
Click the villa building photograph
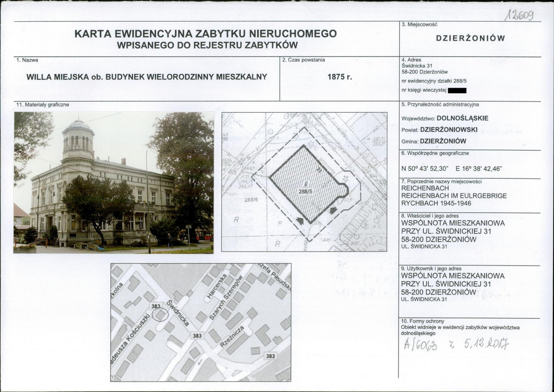[x=114, y=182]
